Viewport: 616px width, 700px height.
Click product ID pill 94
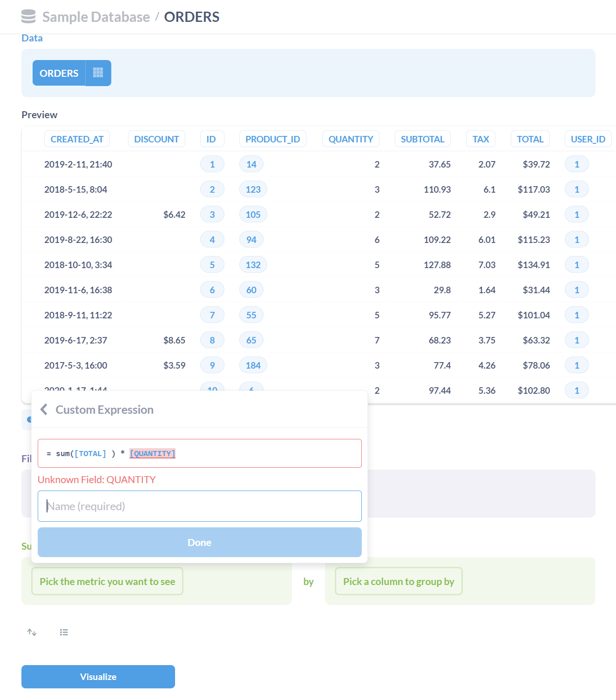pos(251,240)
